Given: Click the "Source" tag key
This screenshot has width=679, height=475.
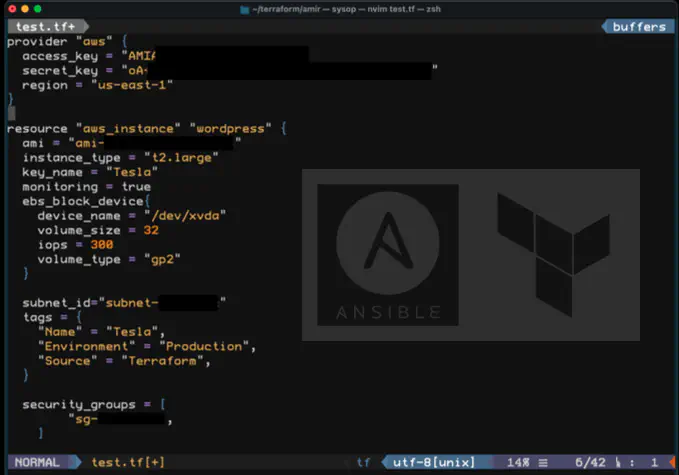Looking at the screenshot, I should click(68, 361).
